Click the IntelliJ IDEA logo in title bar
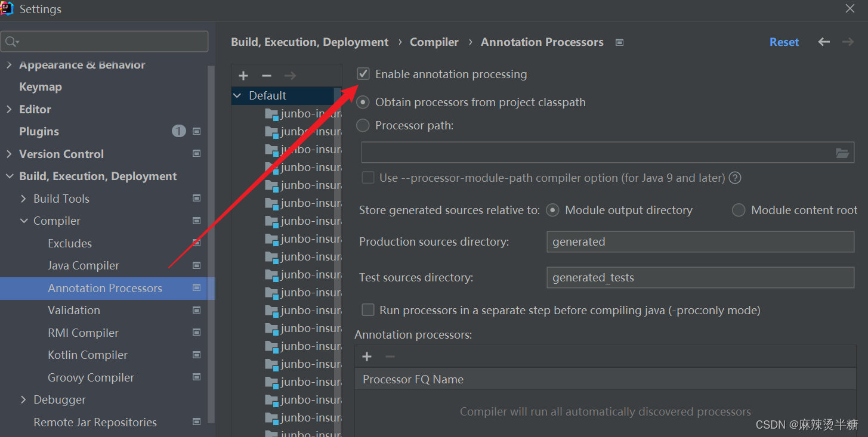 pos(7,8)
